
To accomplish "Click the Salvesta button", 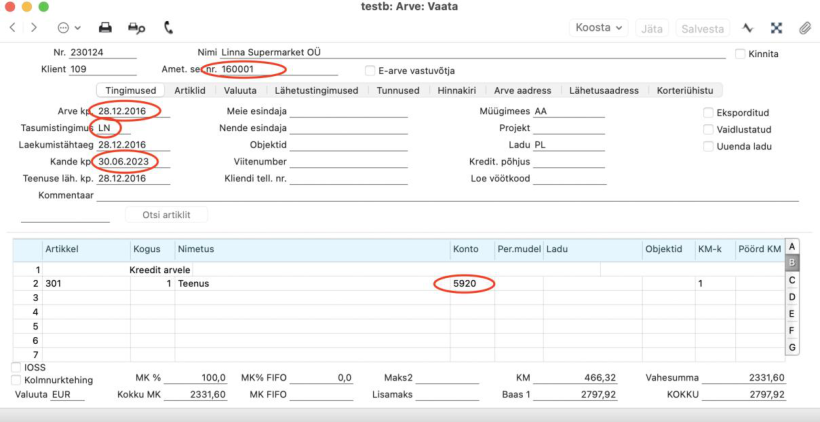I will pyautogui.click(x=702, y=28).
